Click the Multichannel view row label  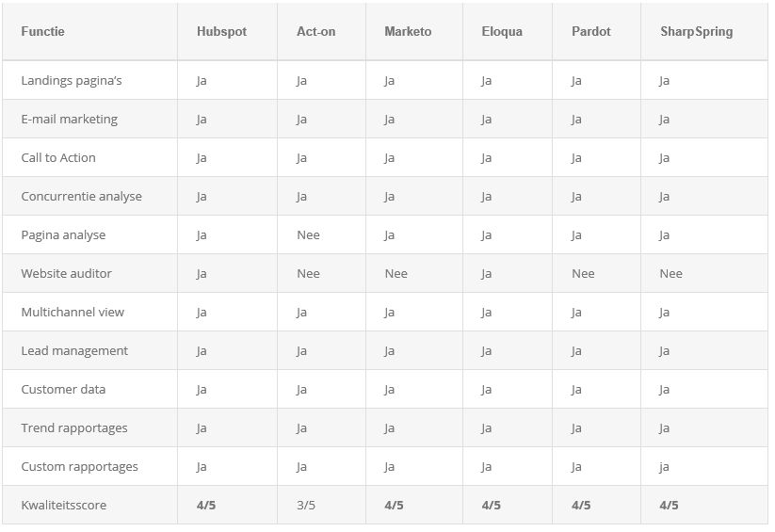(x=73, y=312)
